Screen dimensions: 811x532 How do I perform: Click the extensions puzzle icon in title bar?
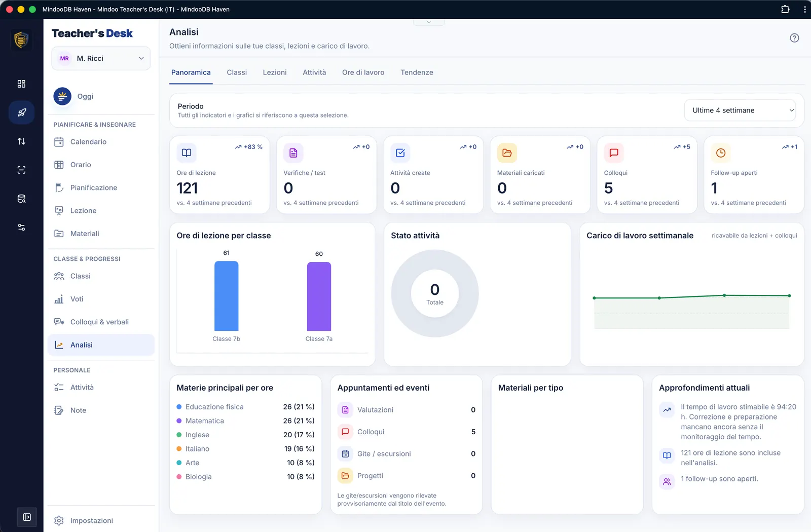(785, 9)
